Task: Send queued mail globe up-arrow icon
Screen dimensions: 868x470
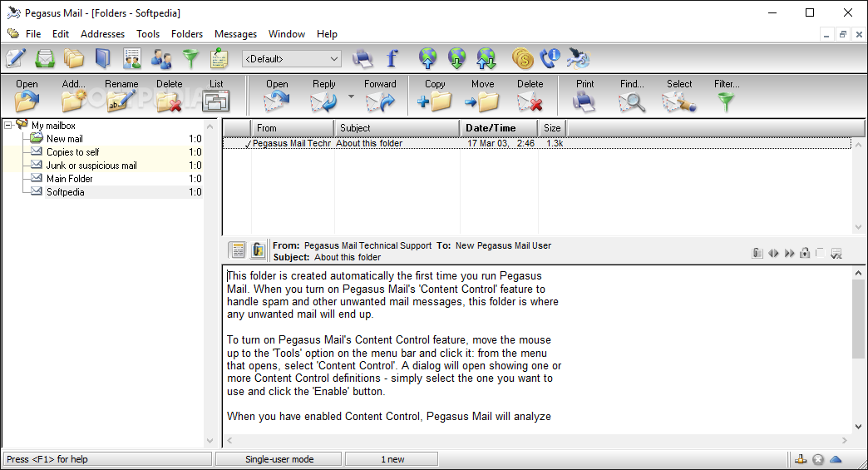Action: point(427,58)
